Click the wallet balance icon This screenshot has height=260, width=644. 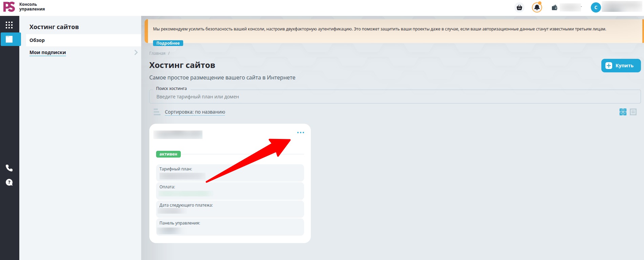[x=555, y=7]
